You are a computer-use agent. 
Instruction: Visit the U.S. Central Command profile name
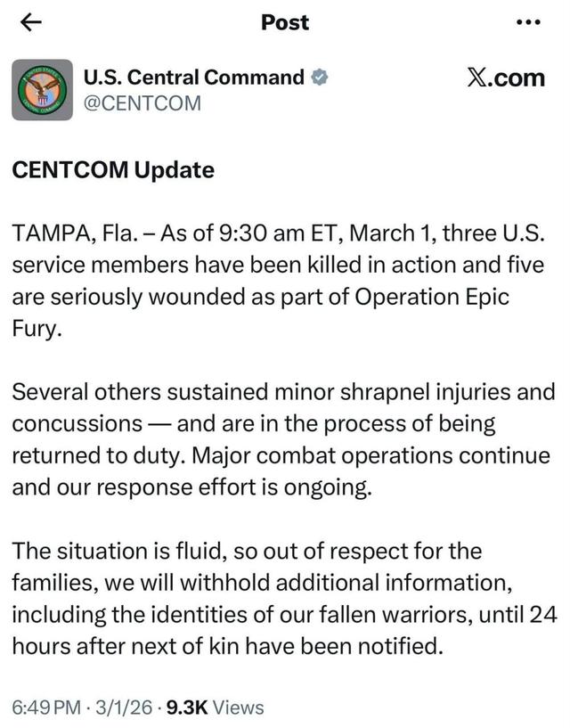[x=192, y=78]
